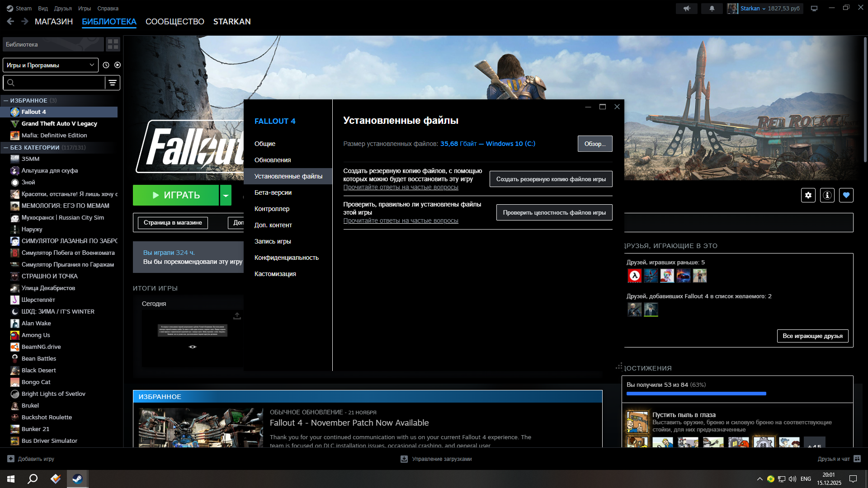Open the volume control in tray
868x488 pixels.
point(793,479)
